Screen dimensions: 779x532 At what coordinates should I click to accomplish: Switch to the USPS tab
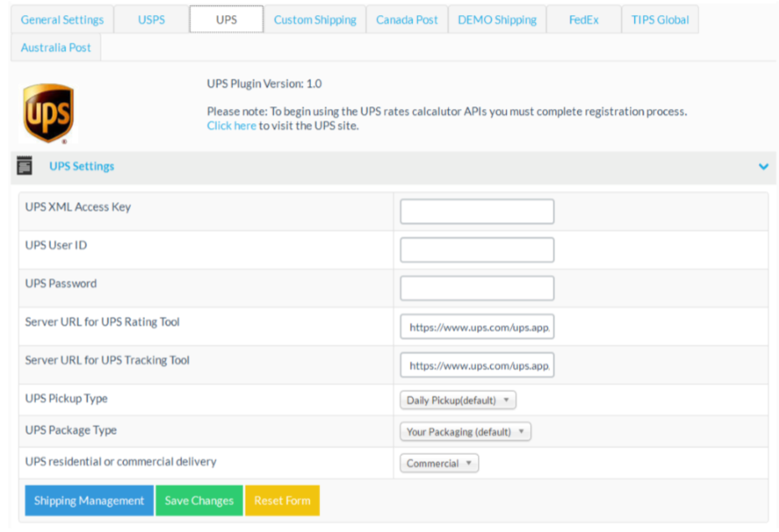[x=151, y=19]
